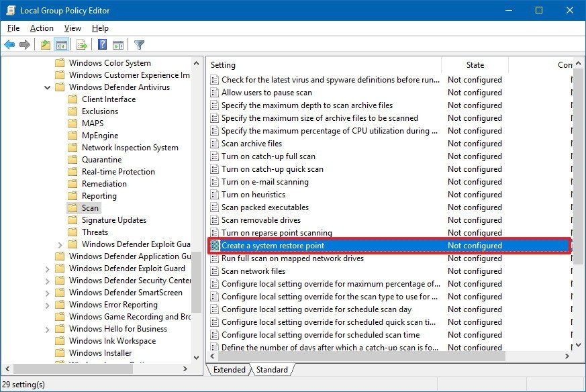Open Help using the question mark icon
The image size is (586, 392).
tap(101, 44)
